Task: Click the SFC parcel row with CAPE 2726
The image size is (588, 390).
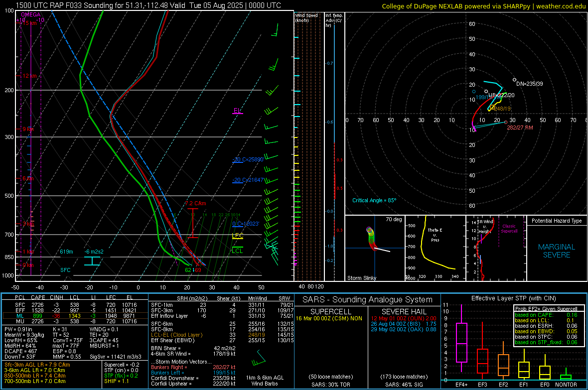Action: click(74, 305)
